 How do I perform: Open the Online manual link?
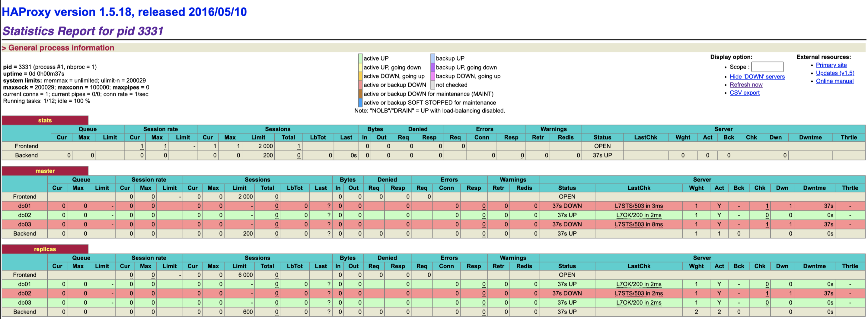pyautogui.click(x=834, y=81)
